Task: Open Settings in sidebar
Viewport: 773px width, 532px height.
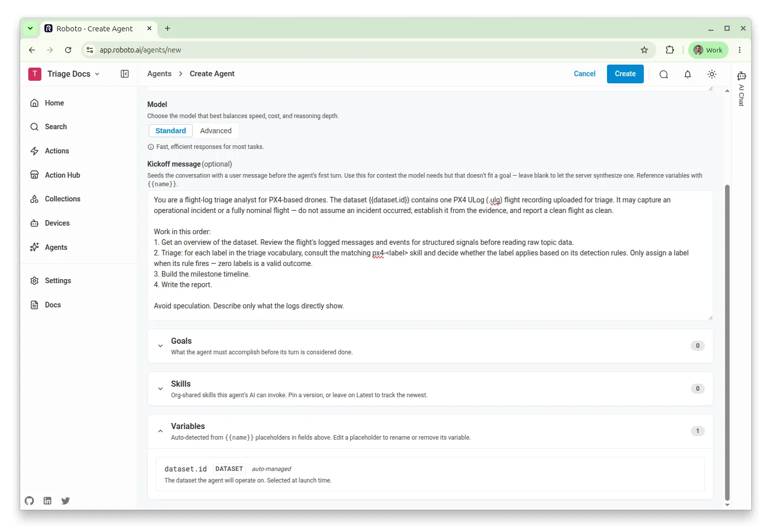Action: (x=58, y=281)
